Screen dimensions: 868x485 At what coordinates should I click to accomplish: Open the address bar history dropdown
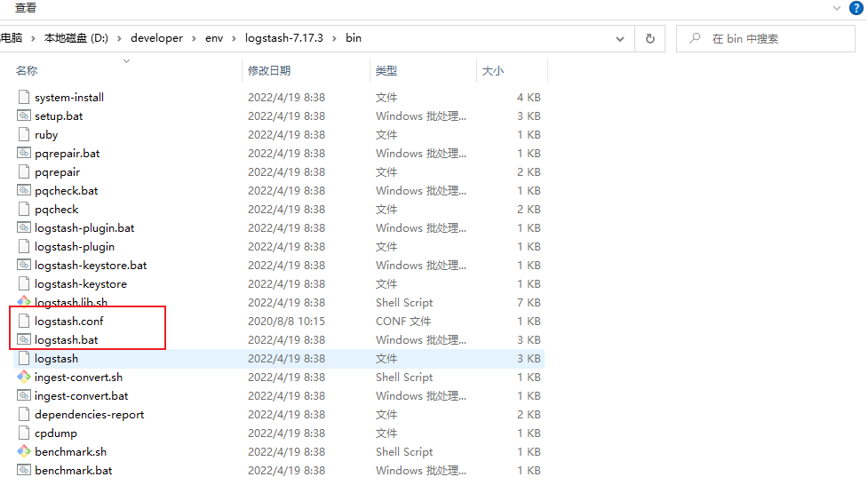620,39
